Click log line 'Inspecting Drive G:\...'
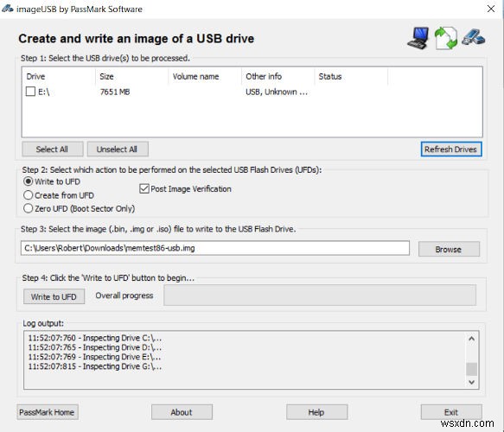 [x=95, y=366]
